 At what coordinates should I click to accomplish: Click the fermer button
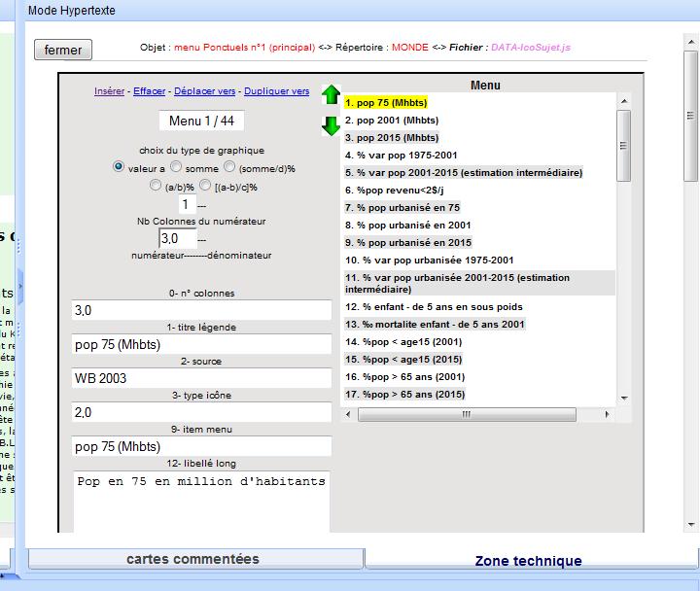pos(63,50)
